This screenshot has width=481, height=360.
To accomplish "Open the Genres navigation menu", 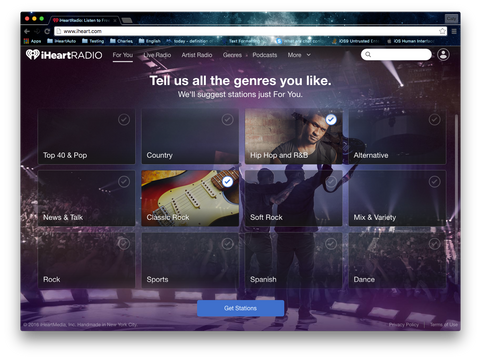I will click(x=232, y=55).
